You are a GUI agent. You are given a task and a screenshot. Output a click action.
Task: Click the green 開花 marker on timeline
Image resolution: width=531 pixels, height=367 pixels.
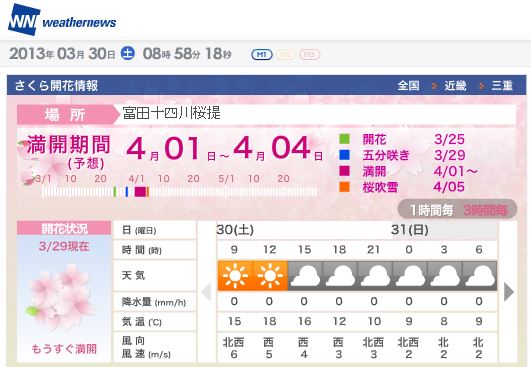(115, 192)
